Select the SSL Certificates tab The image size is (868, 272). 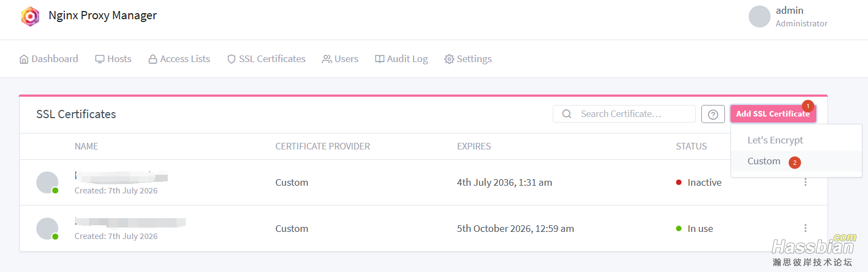click(x=266, y=59)
